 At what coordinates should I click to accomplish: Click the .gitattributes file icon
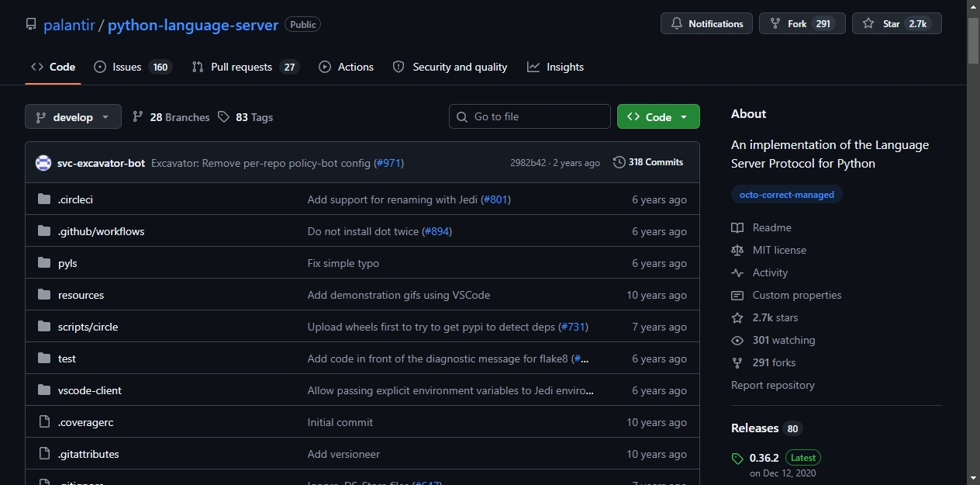click(x=44, y=454)
